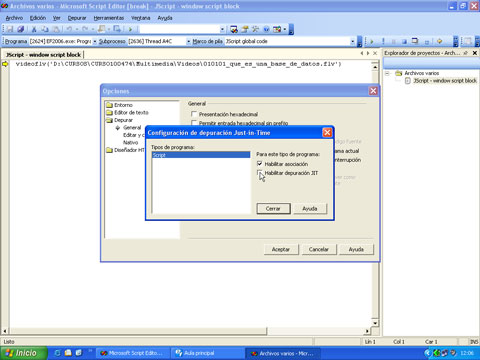Image resolution: width=480 pixels, height=360 pixels.
Task: Check Presentación hexadecimal option
Action: pyautogui.click(x=194, y=114)
